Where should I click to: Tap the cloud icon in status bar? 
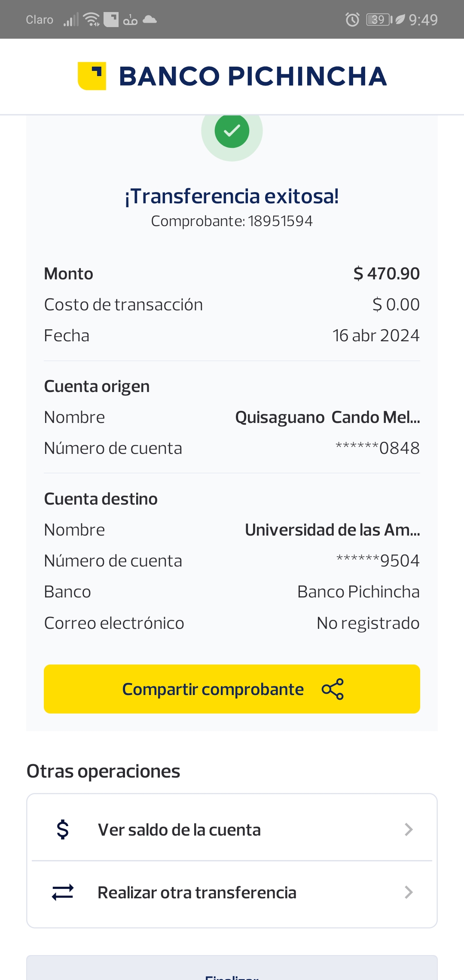(x=150, y=19)
